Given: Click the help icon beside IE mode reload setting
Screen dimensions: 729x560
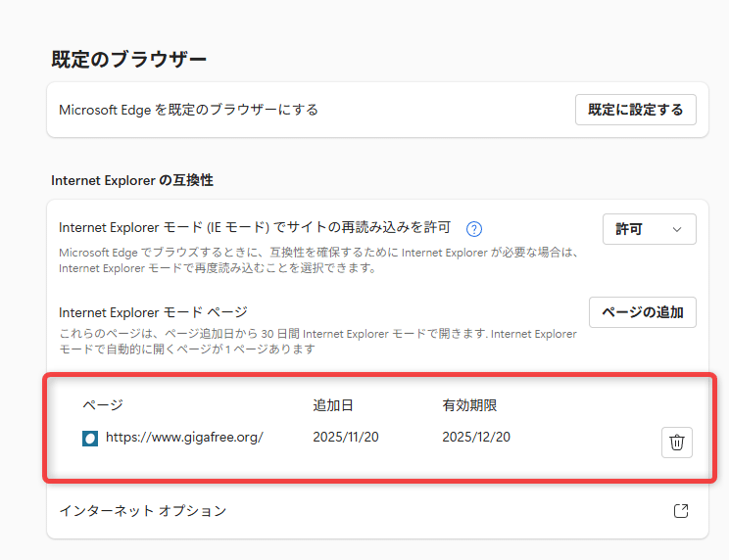Looking at the screenshot, I should point(474,229).
